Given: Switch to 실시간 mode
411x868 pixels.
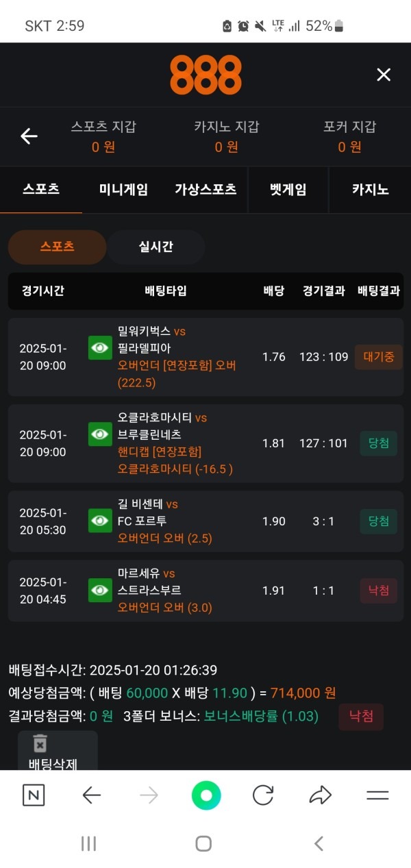Looking at the screenshot, I should pos(156,247).
